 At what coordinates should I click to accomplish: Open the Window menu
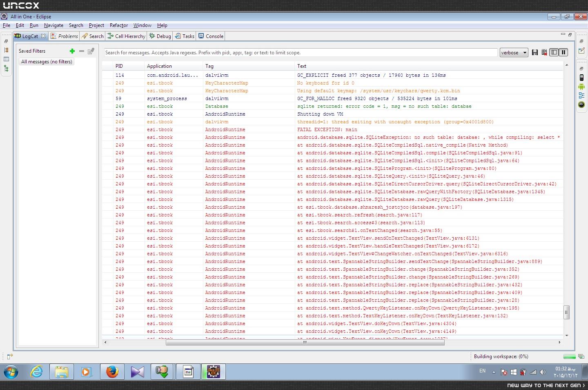click(142, 25)
